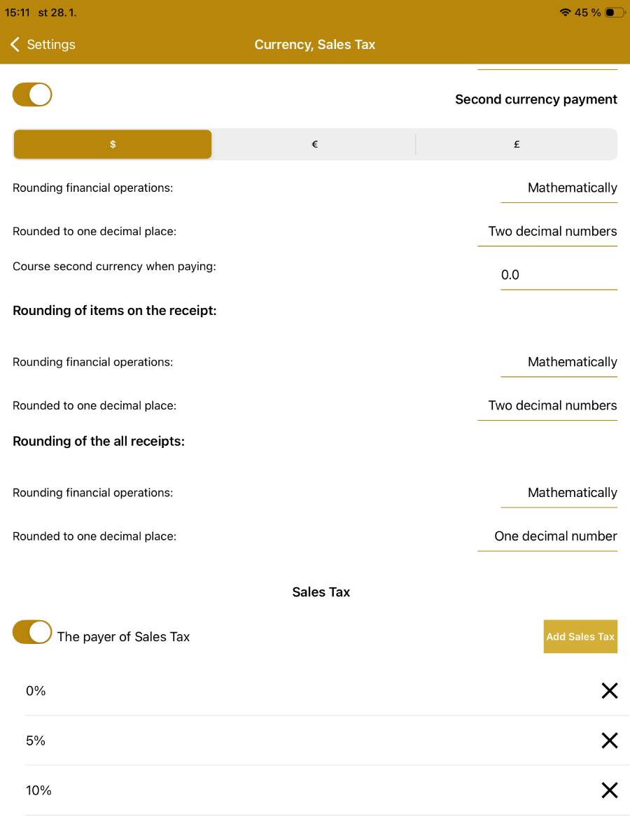Tap the Settings link in the header
This screenshot has width=630, height=840.
click(x=52, y=44)
